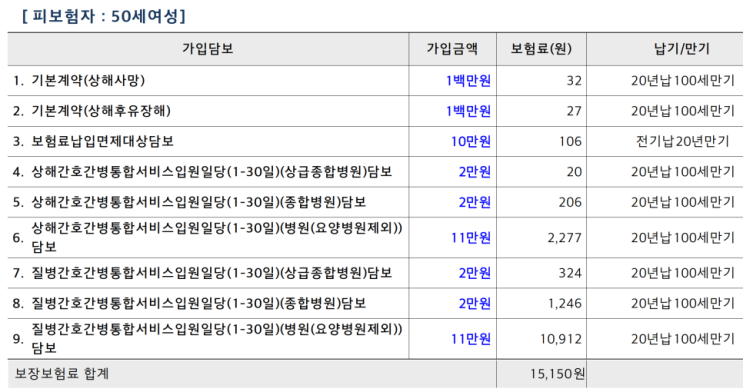Select premium value '10,912'
The image size is (743, 392).
tap(561, 339)
